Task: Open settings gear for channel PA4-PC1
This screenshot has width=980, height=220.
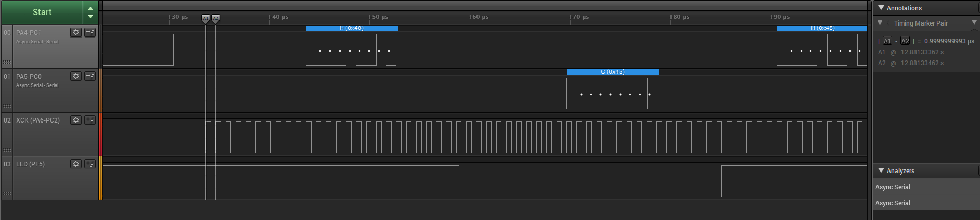Action: point(76,32)
